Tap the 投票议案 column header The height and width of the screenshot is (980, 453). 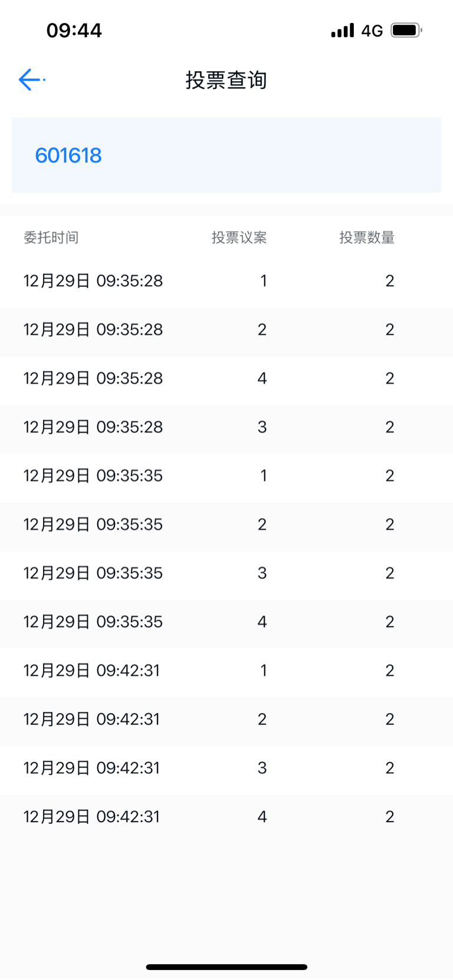click(x=239, y=237)
